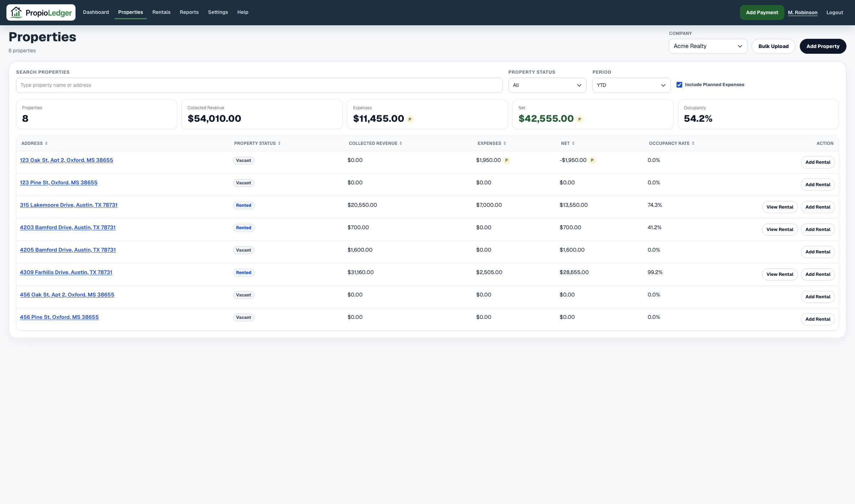Add Rental for 123 Pine St row
This screenshot has width=855, height=504.
pos(818,185)
